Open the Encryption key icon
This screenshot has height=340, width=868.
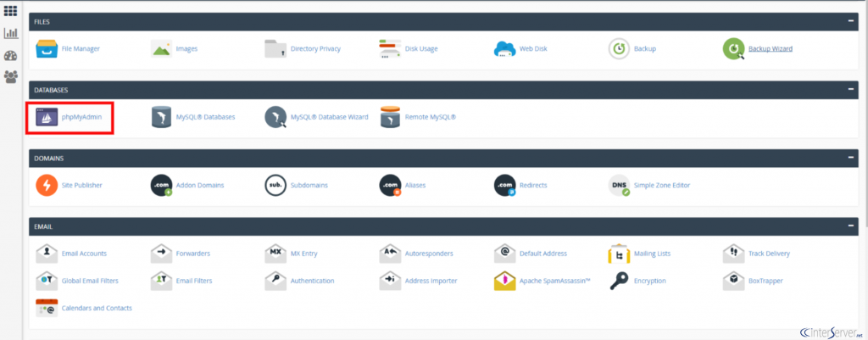620,281
